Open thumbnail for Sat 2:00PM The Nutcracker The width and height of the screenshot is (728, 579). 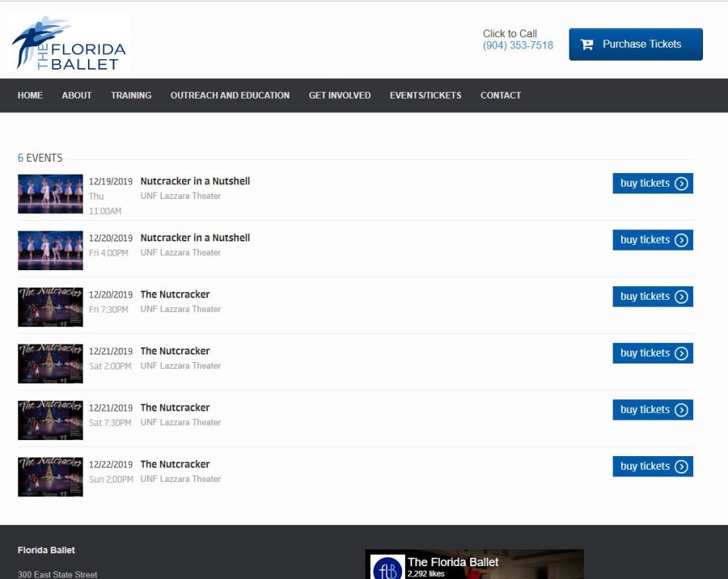pos(50,363)
